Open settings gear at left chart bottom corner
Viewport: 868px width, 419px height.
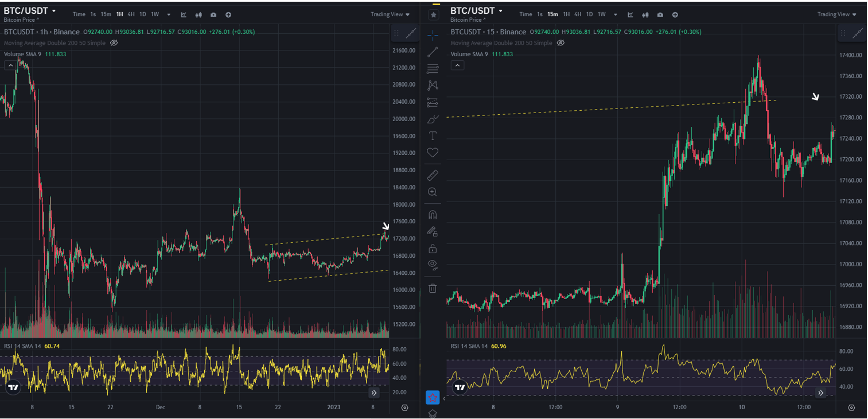pos(404,408)
